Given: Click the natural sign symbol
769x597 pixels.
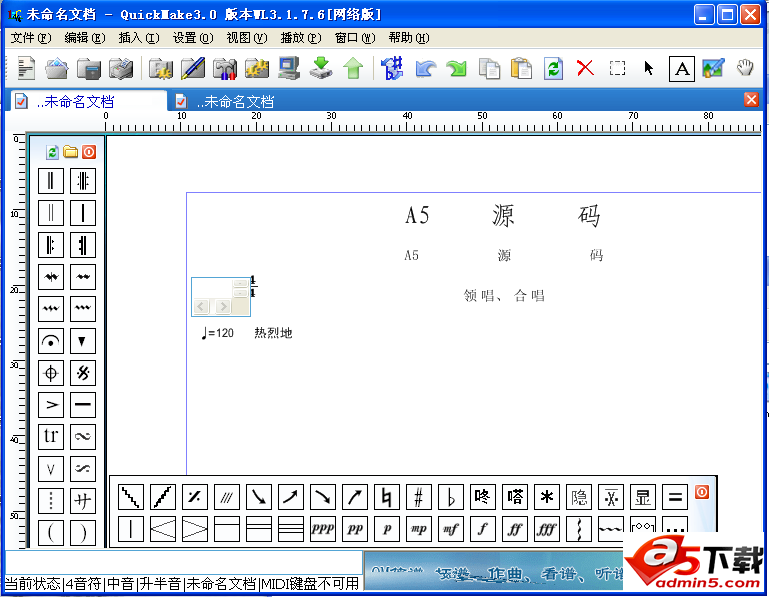Looking at the screenshot, I should (x=386, y=497).
